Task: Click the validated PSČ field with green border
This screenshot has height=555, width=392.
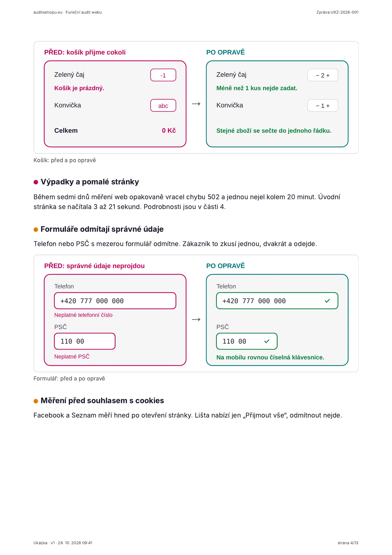Action: pyautogui.click(x=246, y=341)
